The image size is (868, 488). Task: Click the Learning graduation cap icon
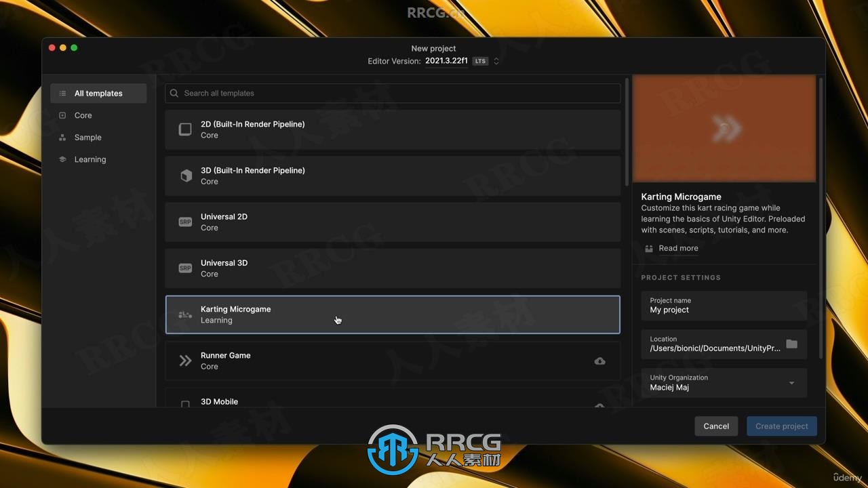pyautogui.click(x=62, y=159)
